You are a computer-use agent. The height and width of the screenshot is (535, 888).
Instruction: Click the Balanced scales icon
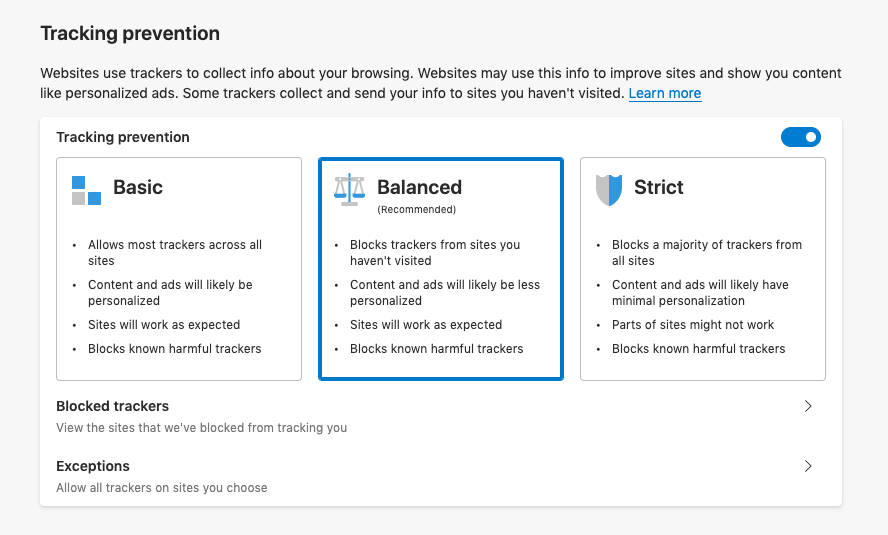click(x=349, y=189)
